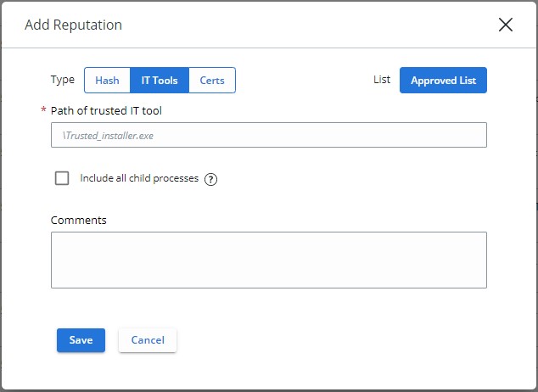Click the Comments field label
538x392 pixels.
79,220
